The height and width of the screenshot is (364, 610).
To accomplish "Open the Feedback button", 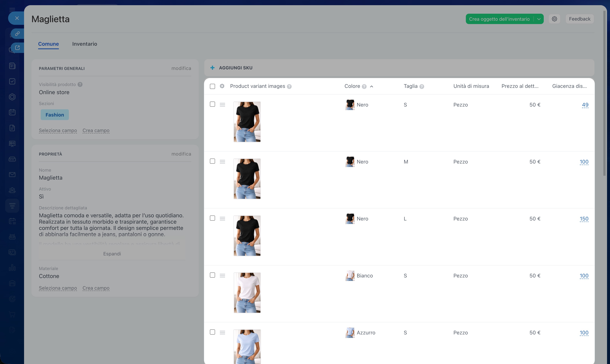I will click(580, 19).
